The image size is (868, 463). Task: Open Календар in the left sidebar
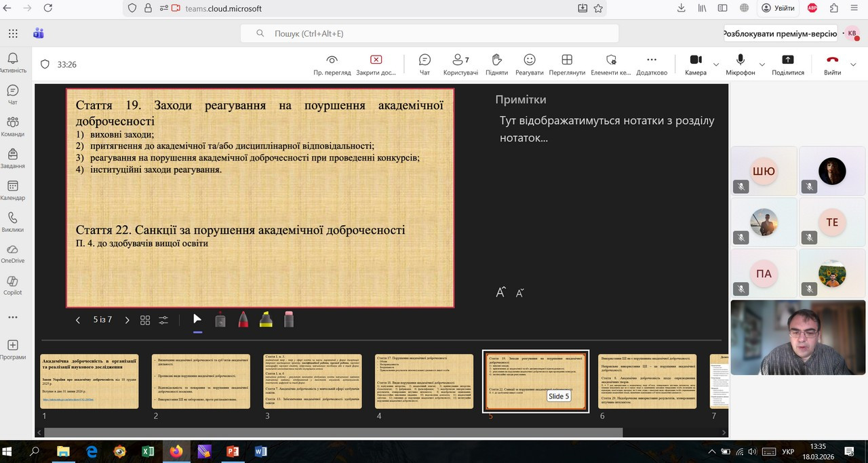[12, 190]
